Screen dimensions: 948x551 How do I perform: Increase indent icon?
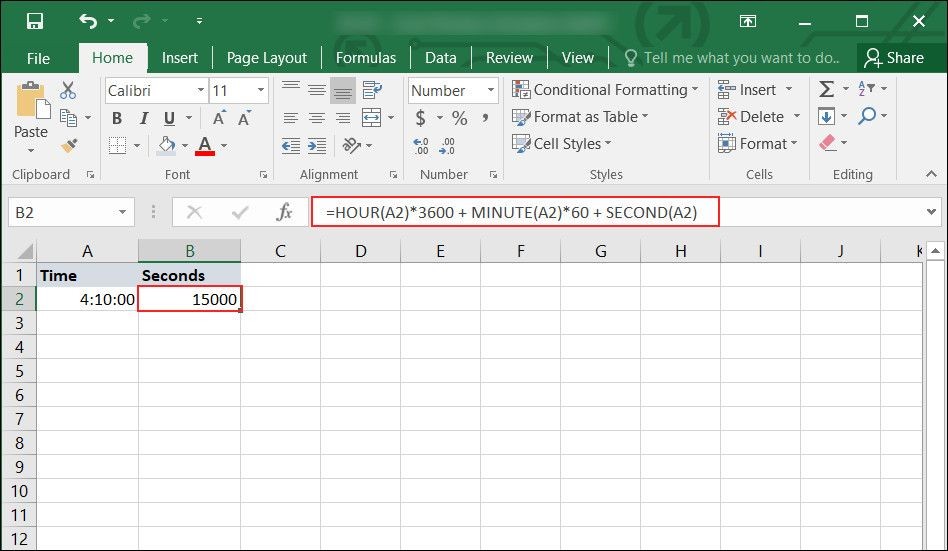(x=317, y=146)
